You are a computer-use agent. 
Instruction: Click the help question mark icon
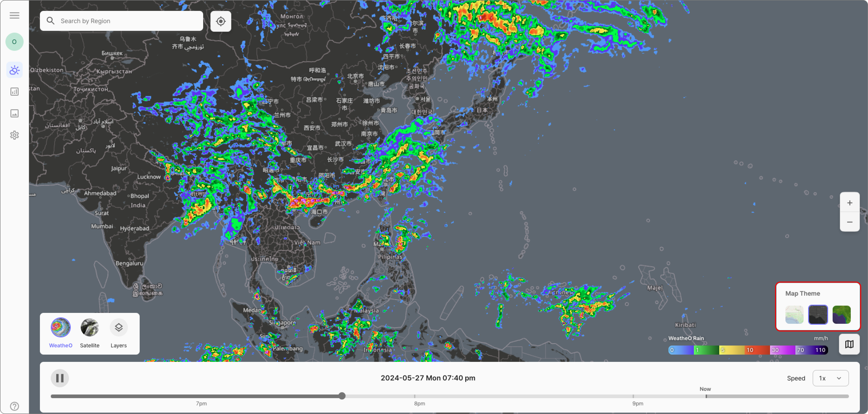[15, 406]
